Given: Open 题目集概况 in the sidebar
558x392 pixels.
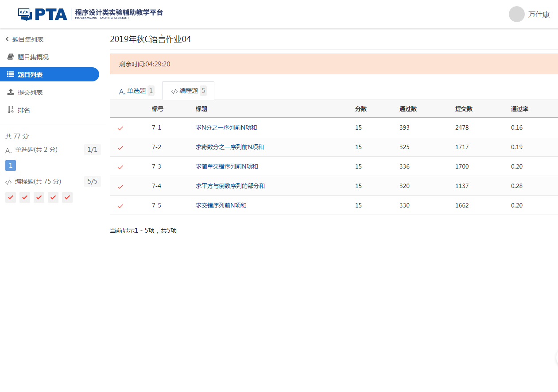Looking at the screenshot, I should click(x=33, y=57).
